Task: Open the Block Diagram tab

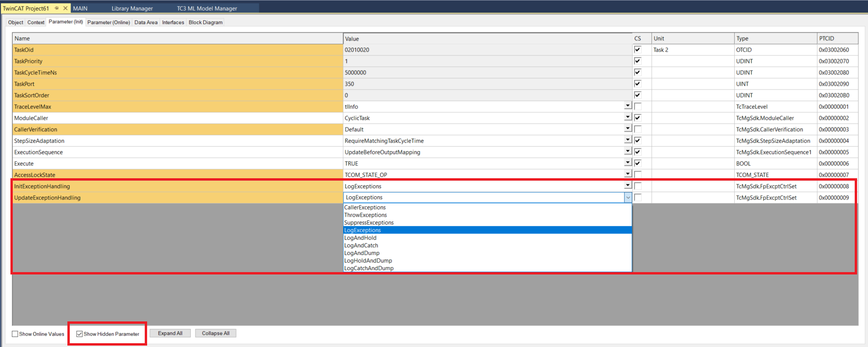Action: tap(205, 22)
